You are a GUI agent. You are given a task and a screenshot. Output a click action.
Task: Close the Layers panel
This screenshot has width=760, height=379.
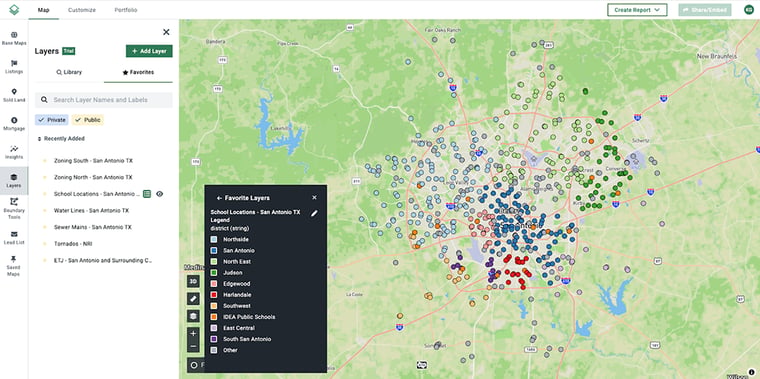166,32
